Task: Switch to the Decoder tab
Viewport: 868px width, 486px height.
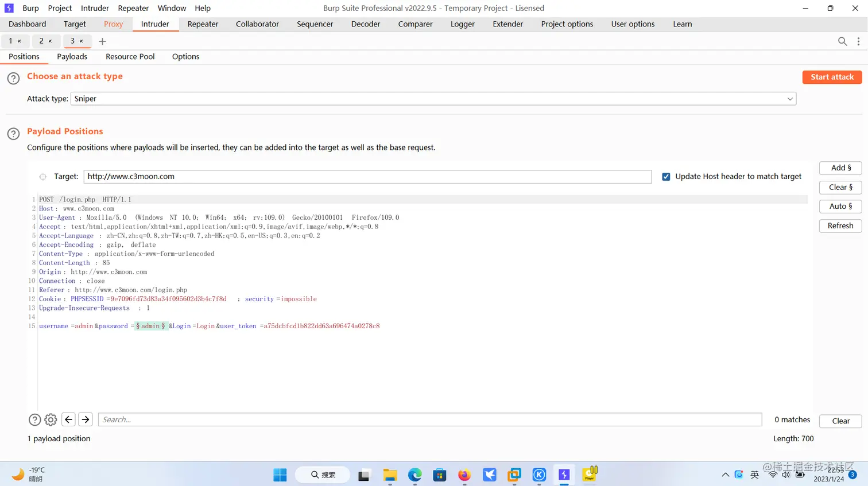Action: (366, 24)
